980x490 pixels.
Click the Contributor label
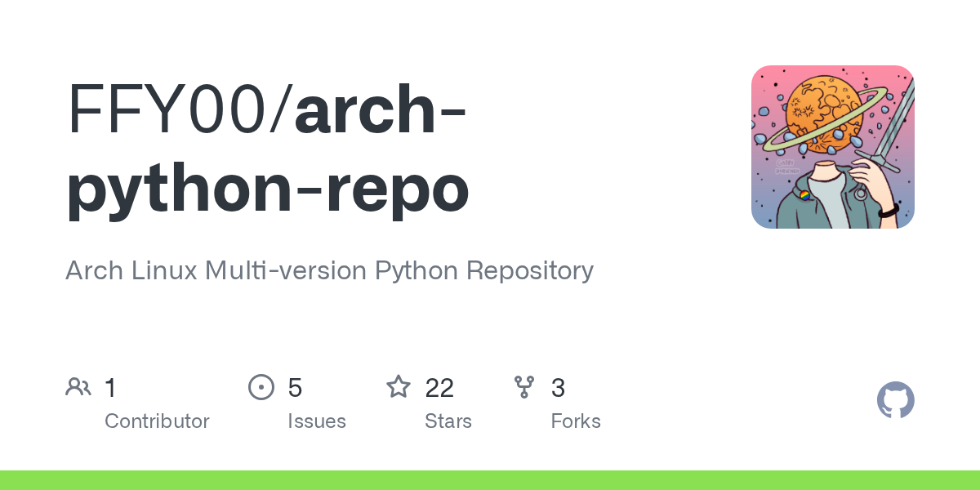click(157, 421)
